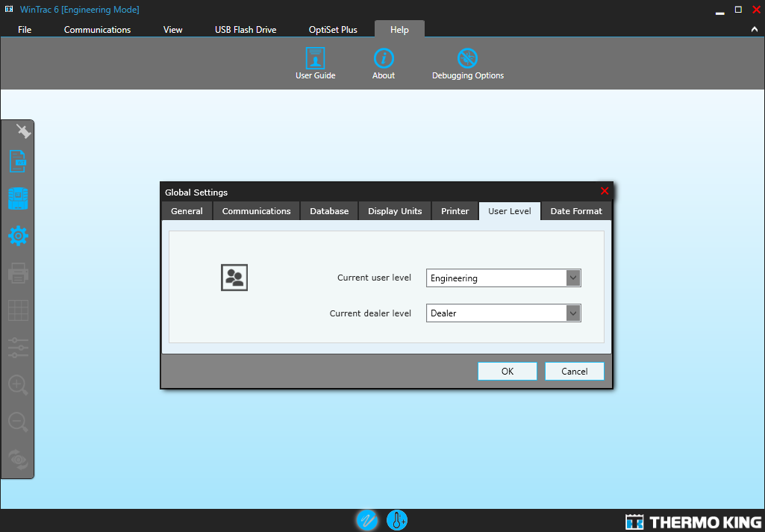The height and width of the screenshot is (532, 765).
Task: Click the document file icon in sidebar
Action: 18,161
